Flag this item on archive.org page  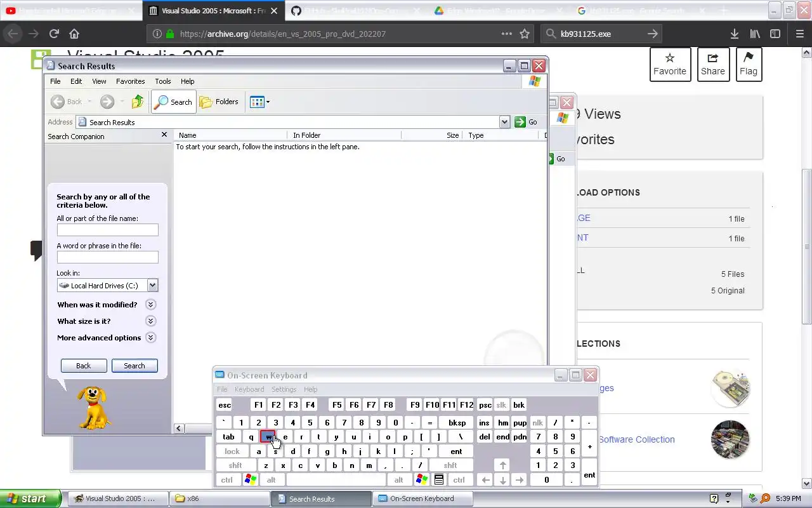coord(748,64)
